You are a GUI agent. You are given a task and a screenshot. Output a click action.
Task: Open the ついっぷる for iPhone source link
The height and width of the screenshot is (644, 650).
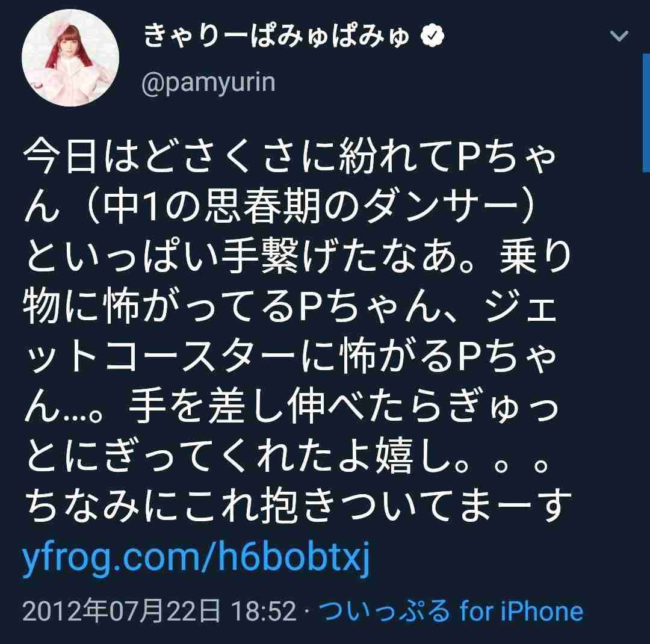(451, 611)
